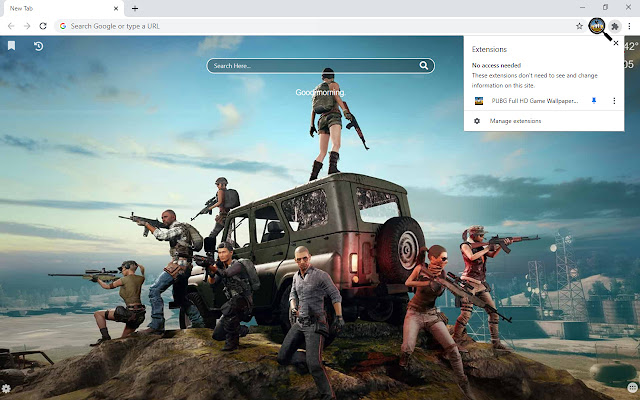The height and width of the screenshot is (400, 640).
Task: Click the search magnifier in wallpaper search bar
Action: [424, 65]
